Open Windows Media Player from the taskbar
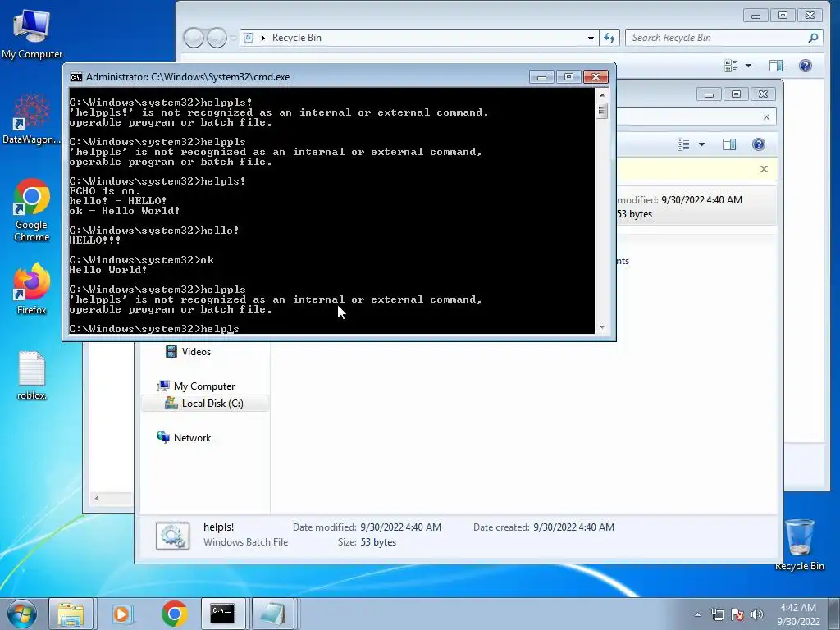The width and height of the screenshot is (840, 630). [122, 614]
